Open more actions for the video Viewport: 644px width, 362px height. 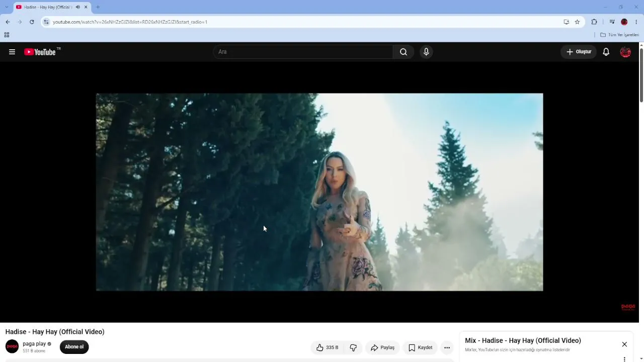(447, 347)
